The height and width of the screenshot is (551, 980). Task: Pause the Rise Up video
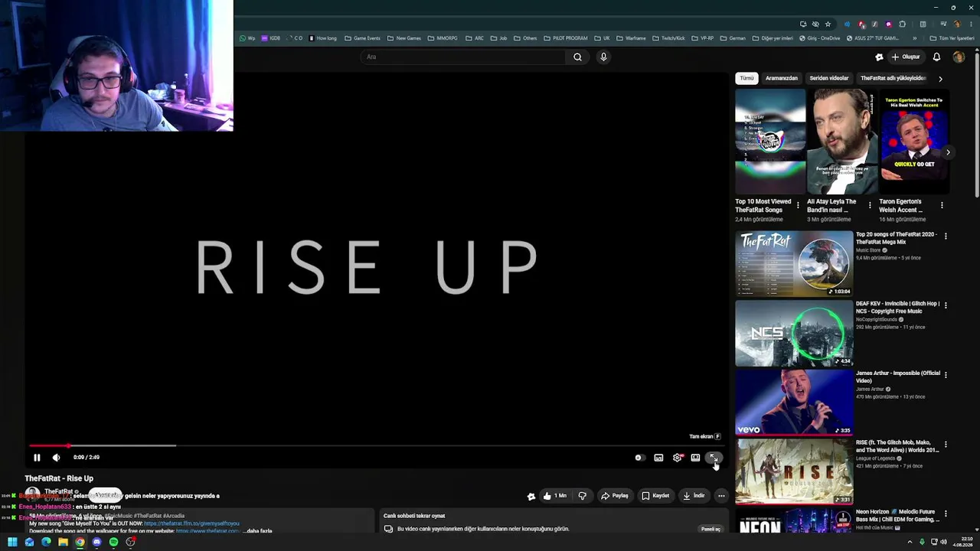tap(37, 458)
